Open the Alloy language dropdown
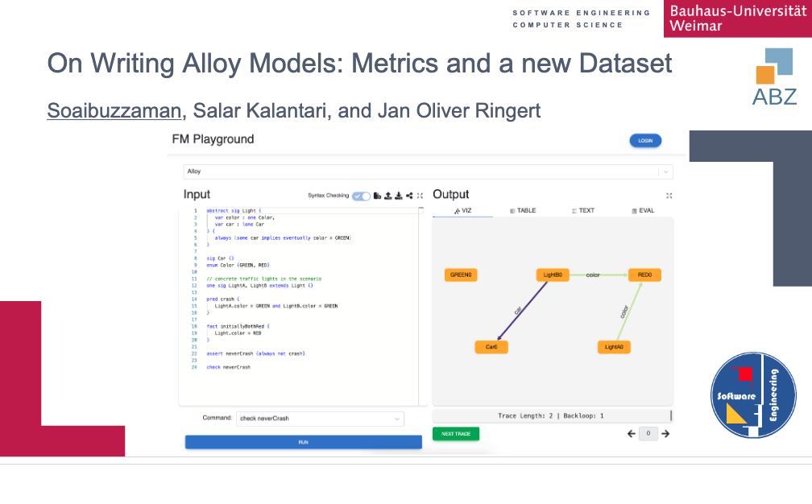Viewport: 812px width, 504px height. click(x=665, y=171)
